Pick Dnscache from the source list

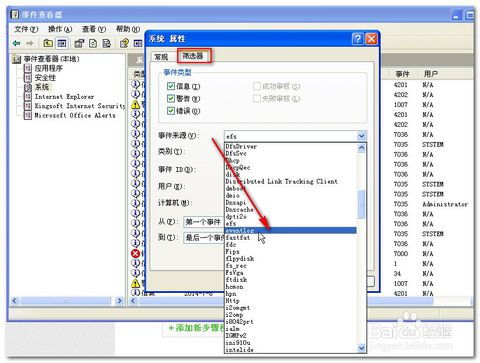[x=239, y=210]
